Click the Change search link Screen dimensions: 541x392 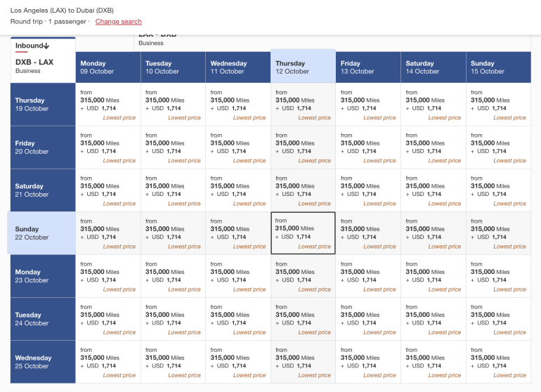(118, 22)
